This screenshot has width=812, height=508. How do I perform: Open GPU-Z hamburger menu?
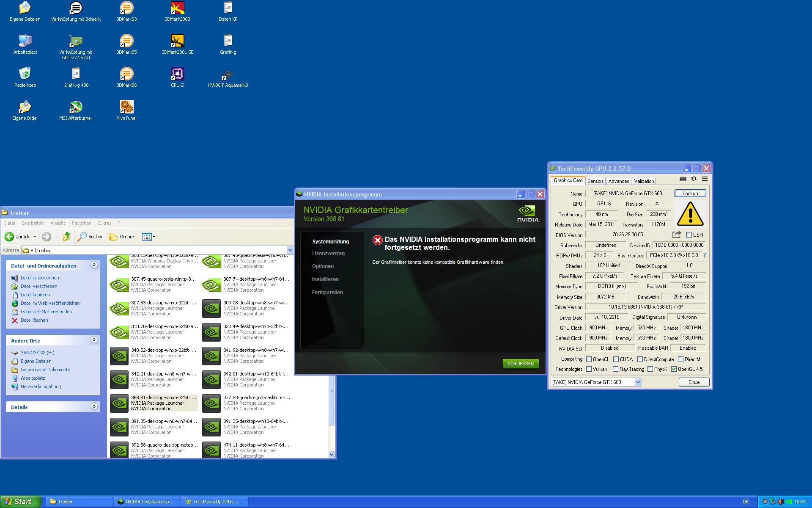tap(705, 179)
